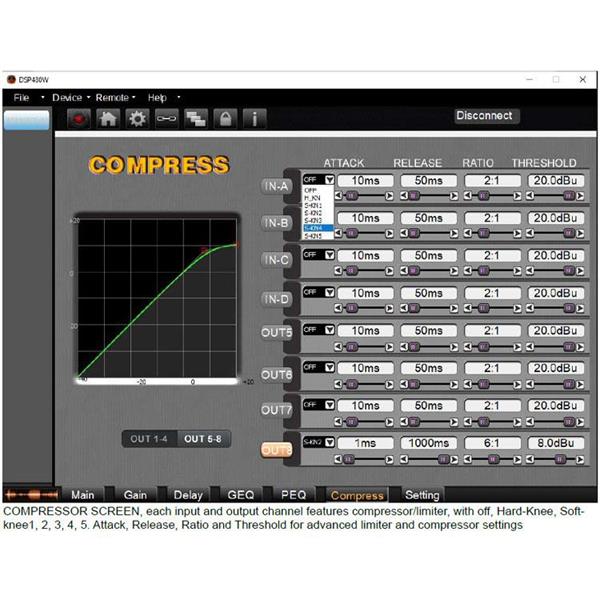Open settings via the gear icon

[139, 119]
